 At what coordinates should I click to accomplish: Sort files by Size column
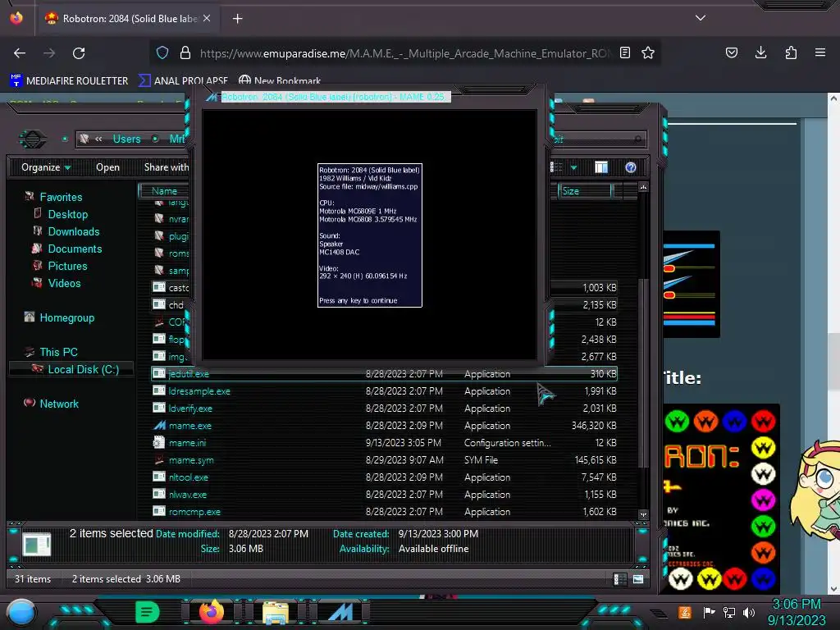pyautogui.click(x=584, y=190)
